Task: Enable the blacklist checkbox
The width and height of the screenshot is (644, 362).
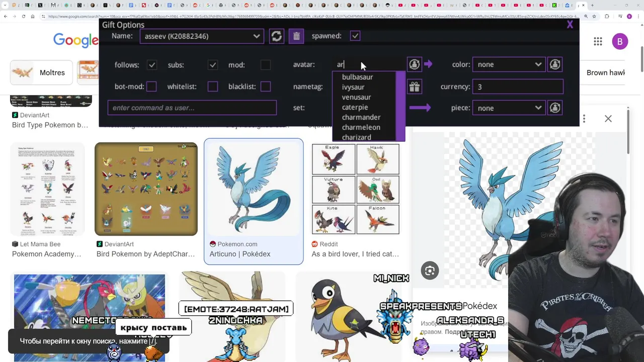Action: click(x=265, y=86)
